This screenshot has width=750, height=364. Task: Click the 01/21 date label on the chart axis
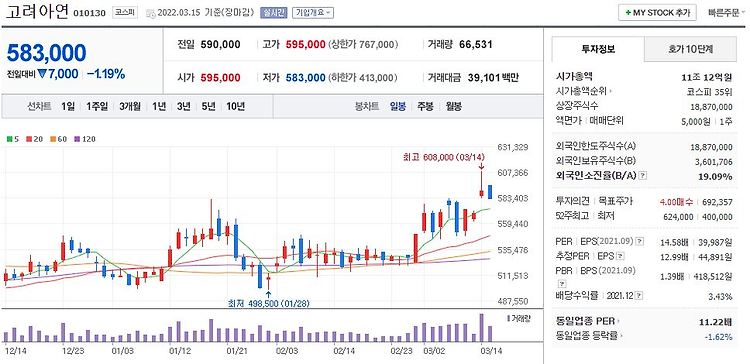coord(237,351)
